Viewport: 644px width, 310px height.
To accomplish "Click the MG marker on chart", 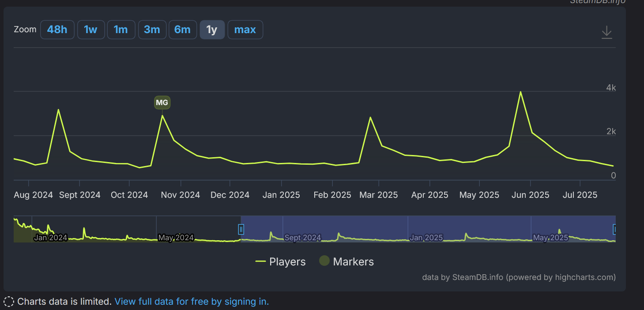I will [162, 103].
